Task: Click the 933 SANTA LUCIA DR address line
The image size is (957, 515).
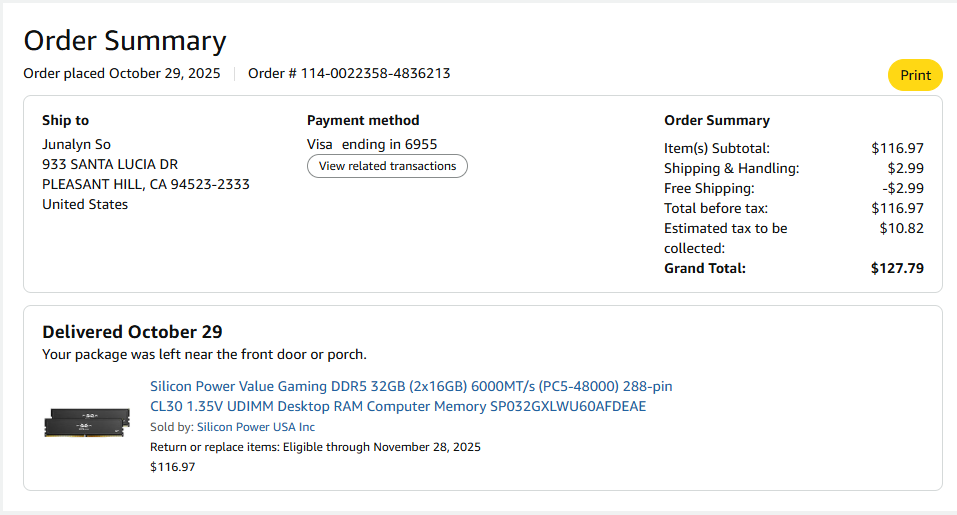Action: [110, 164]
